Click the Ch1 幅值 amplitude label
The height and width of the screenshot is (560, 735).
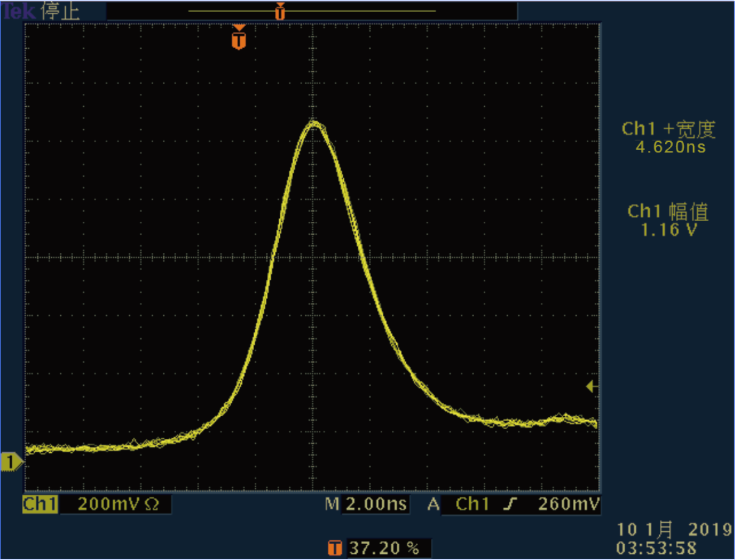pos(668,211)
